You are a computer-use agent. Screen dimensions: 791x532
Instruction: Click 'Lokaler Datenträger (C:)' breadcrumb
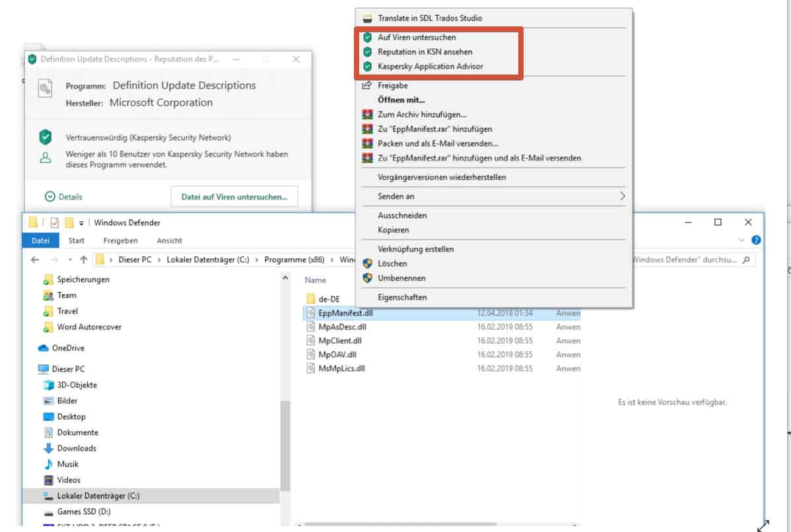208,259
